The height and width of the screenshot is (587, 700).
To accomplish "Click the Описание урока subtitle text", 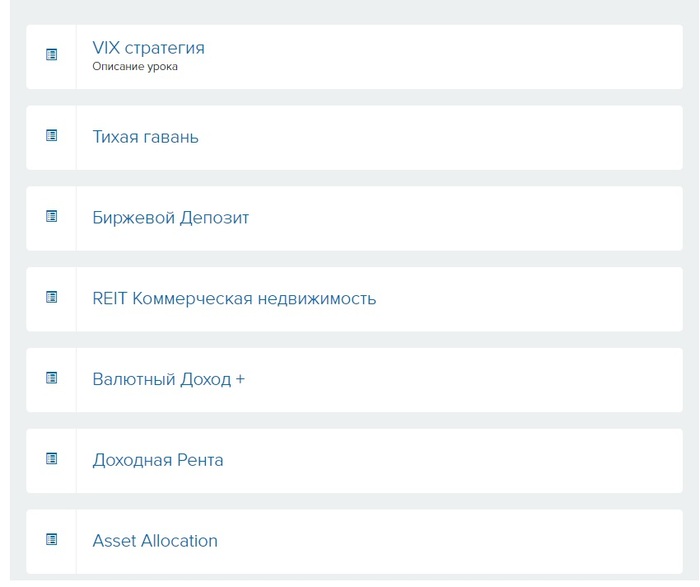I will [135, 67].
